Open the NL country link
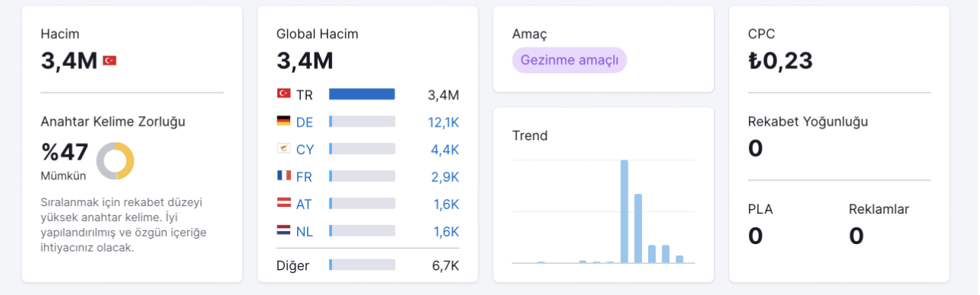Screen dimensions: 980x295 pyautogui.click(x=305, y=231)
